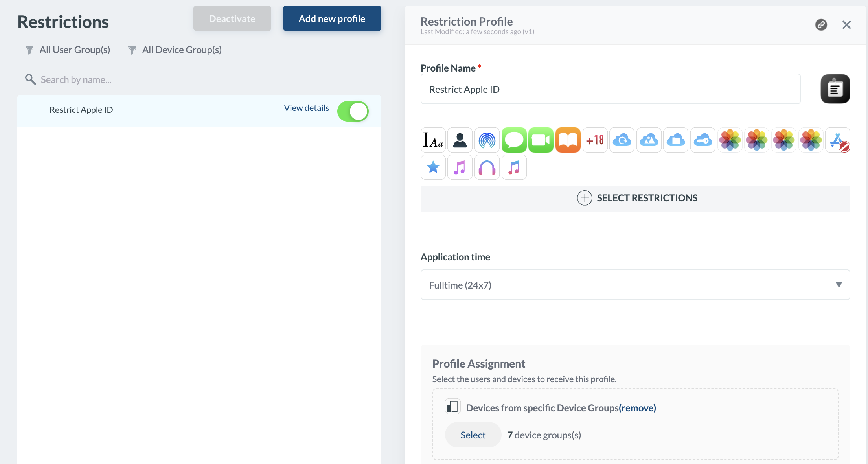Click the '7 device groups(s)' text

click(x=544, y=435)
